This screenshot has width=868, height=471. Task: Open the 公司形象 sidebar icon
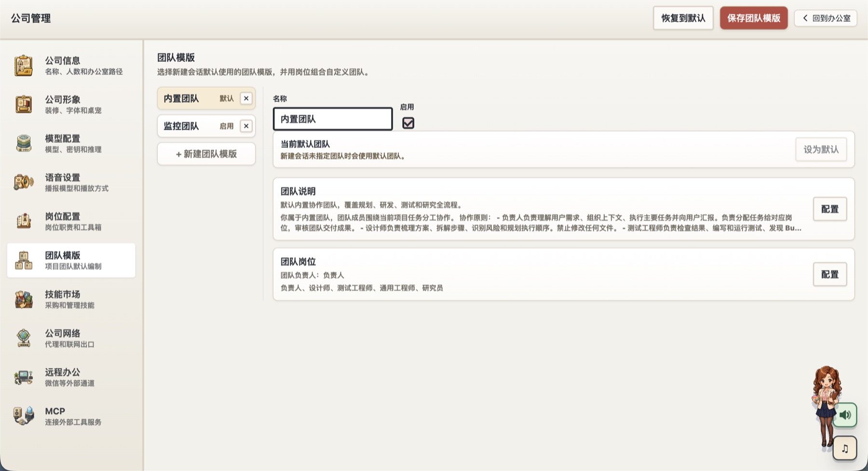23,105
